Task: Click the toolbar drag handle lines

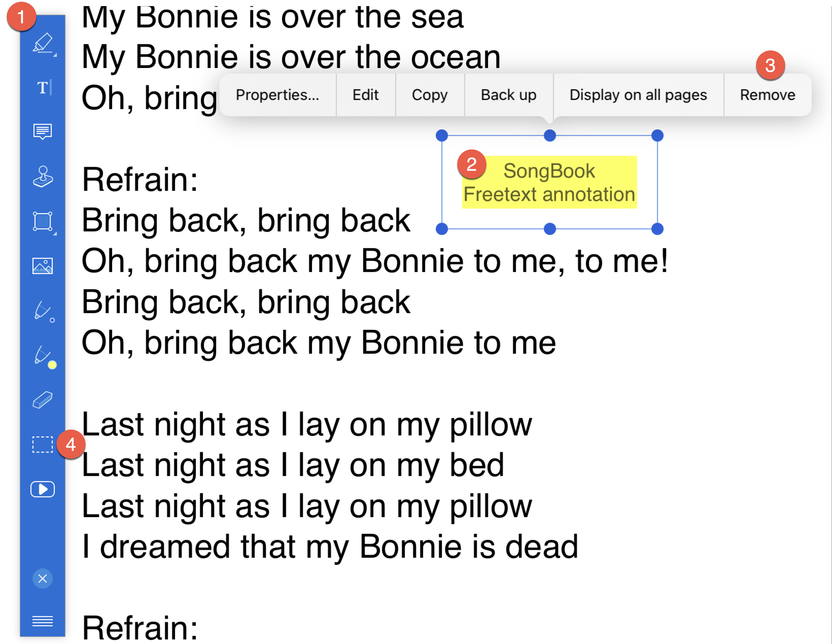Action: (42, 621)
